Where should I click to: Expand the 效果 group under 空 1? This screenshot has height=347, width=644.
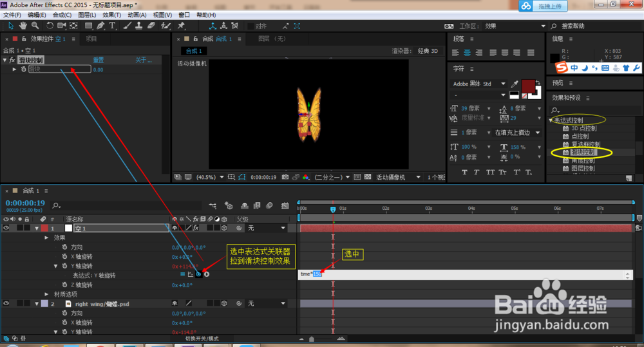[46, 238]
